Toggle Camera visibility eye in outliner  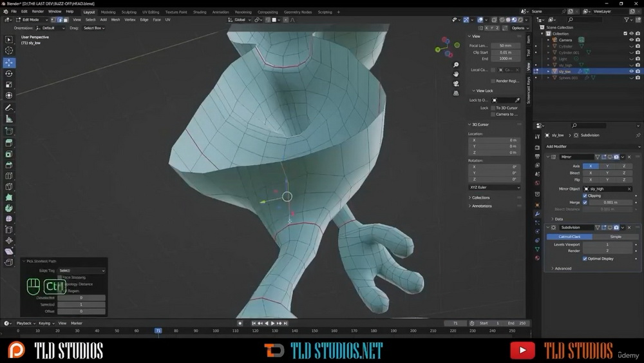[631, 40]
